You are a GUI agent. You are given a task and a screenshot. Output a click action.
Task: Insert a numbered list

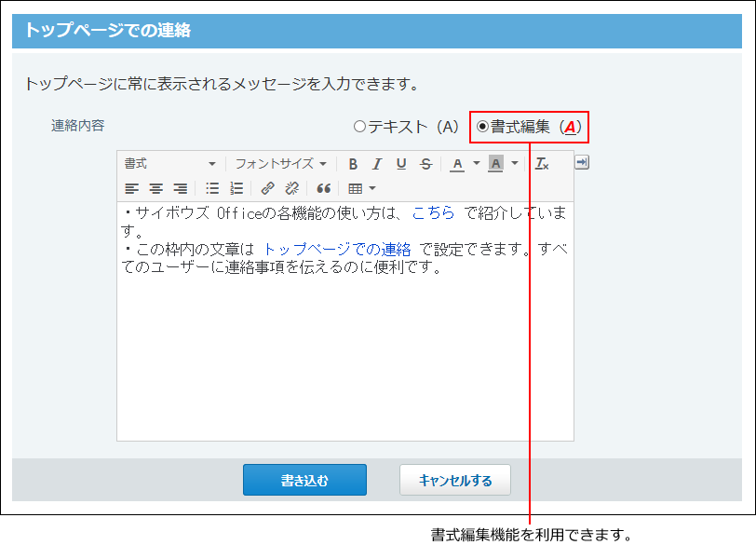(x=236, y=188)
